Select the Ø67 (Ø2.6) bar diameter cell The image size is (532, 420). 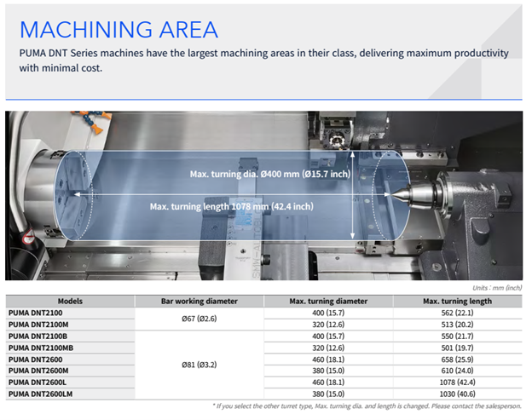tap(199, 319)
